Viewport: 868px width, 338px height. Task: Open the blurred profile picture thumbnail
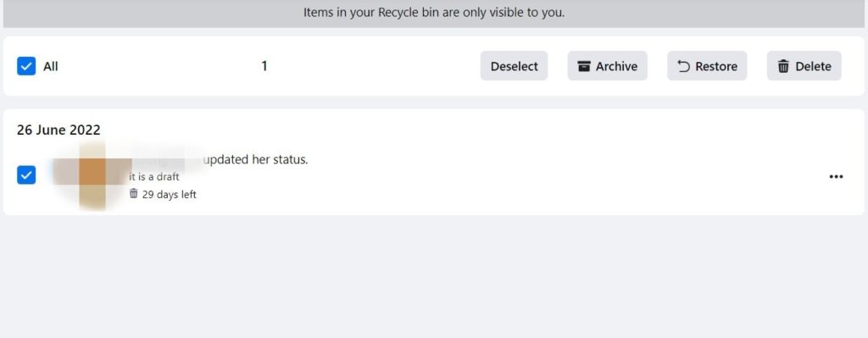[92, 175]
